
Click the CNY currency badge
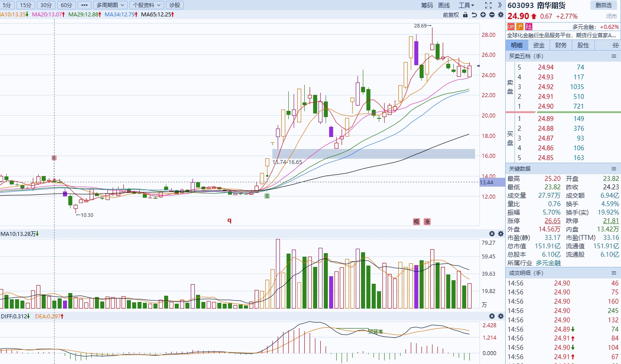[x=511, y=27]
